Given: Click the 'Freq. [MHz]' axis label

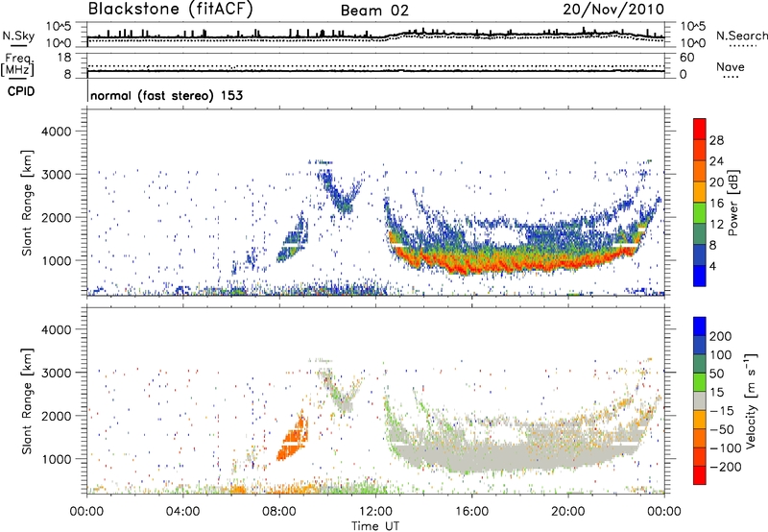Looking at the screenshot, I should (17, 64).
